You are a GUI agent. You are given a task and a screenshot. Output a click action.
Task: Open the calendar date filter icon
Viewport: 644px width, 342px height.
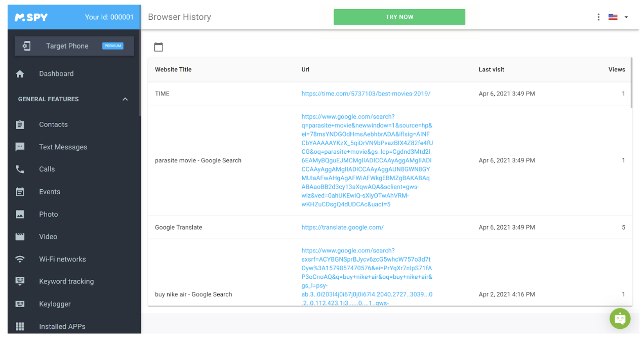pos(158,47)
